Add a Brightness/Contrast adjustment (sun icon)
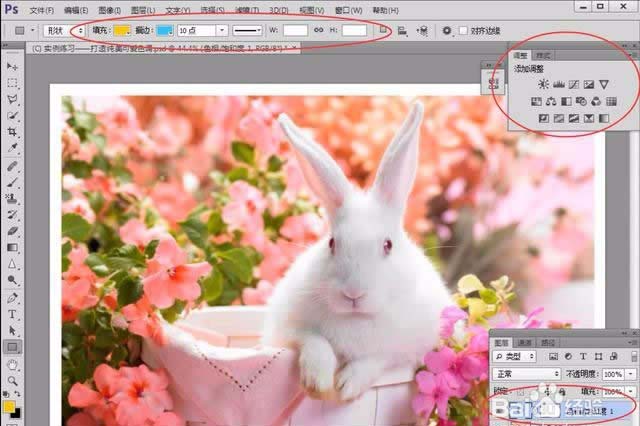The width and height of the screenshot is (640, 426). (x=543, y=85)
